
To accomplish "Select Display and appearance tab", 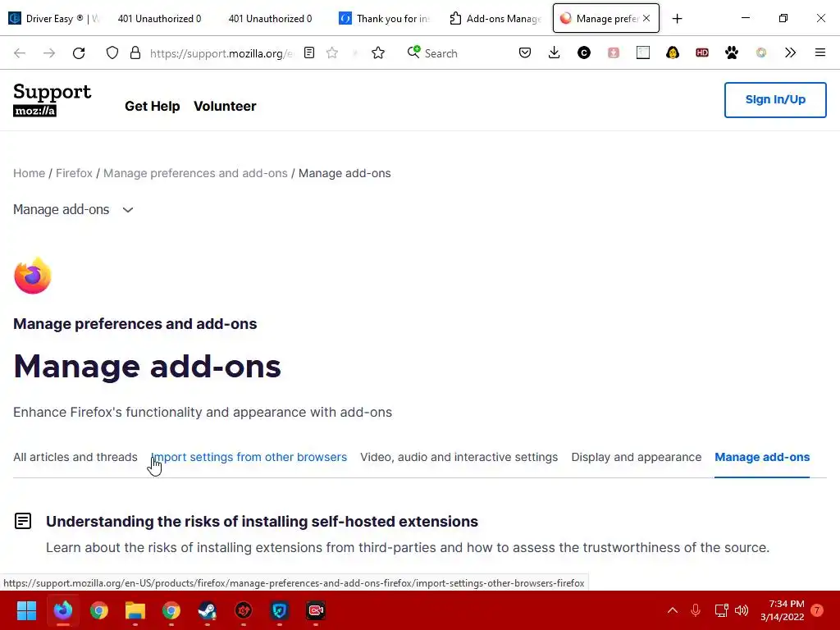I will click(x=637, y=457).
